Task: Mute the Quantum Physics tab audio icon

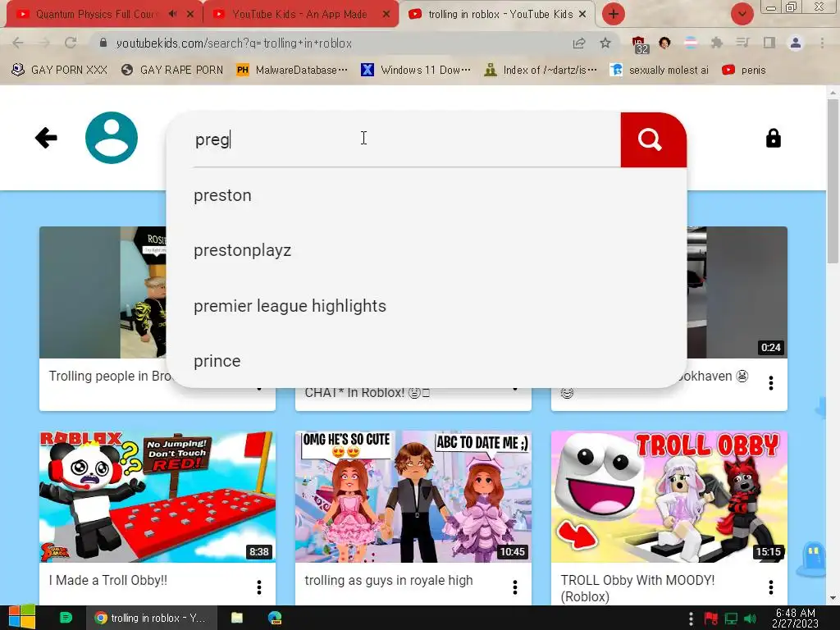Action: (x=172, y=14)
